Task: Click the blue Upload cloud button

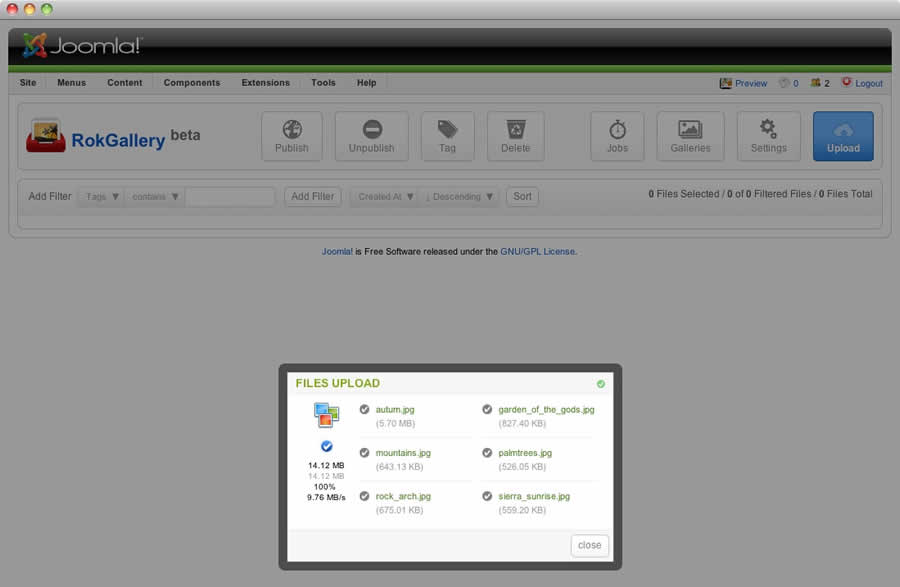Action: coord(843,136)
